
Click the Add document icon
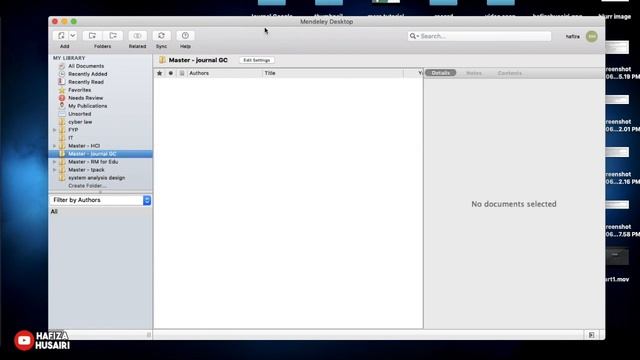point(61,36)
